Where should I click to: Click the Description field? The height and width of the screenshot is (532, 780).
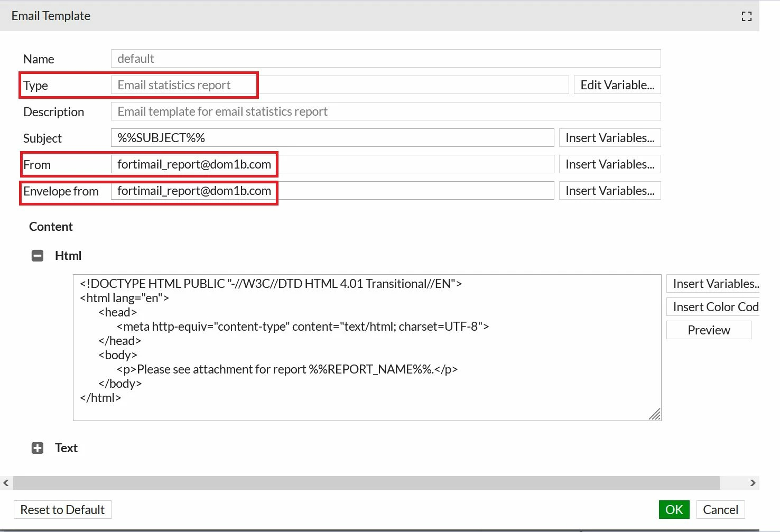coord(386,111)
